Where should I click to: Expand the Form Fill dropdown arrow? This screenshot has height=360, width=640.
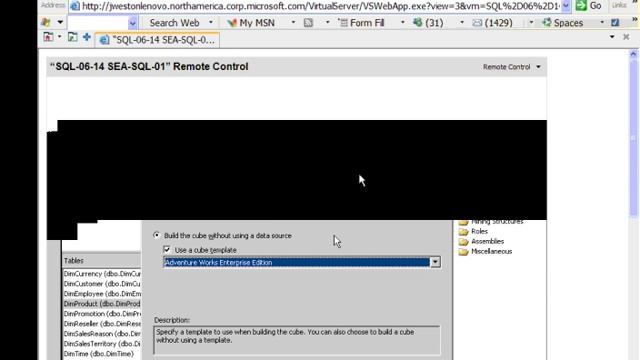point(402,23)
